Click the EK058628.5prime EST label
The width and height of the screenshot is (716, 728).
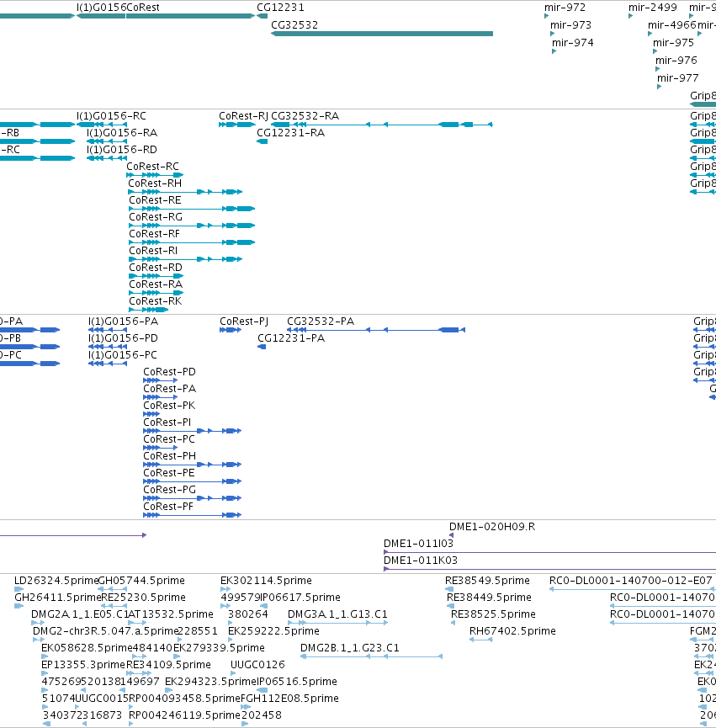87,648
